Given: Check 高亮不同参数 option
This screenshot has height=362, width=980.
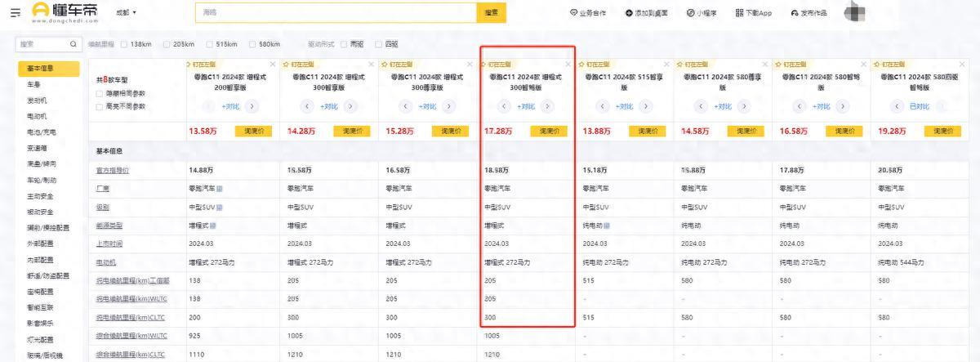Looking at the screenshot, I should [100, 106].
